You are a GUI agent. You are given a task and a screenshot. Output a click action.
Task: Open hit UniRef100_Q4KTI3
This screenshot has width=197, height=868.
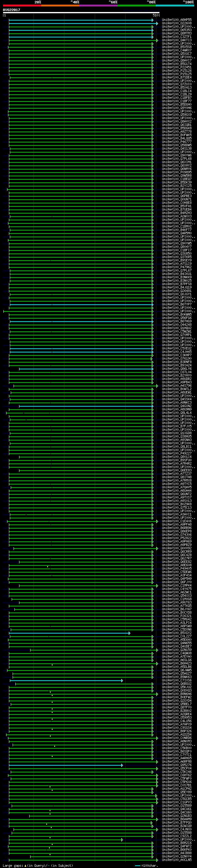(177, 40)
